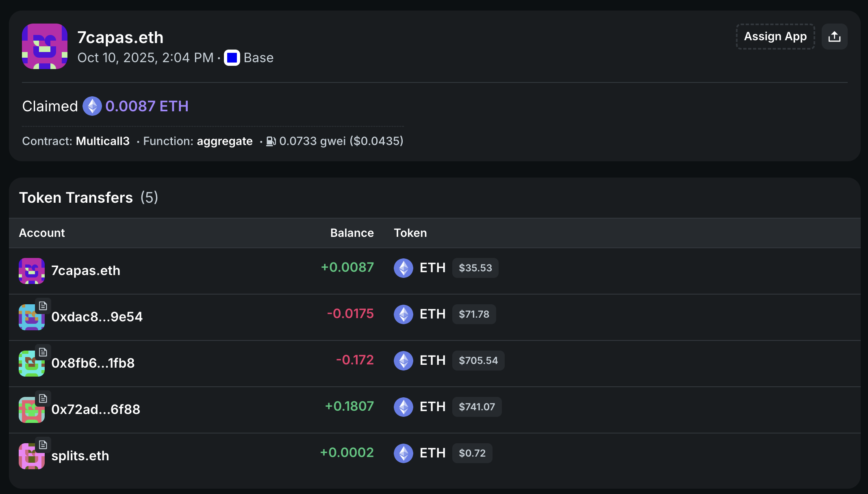Open the Multicall3 contract link
Image resolution: width=868 pixels, height=494 pixels.
[102, 141]
